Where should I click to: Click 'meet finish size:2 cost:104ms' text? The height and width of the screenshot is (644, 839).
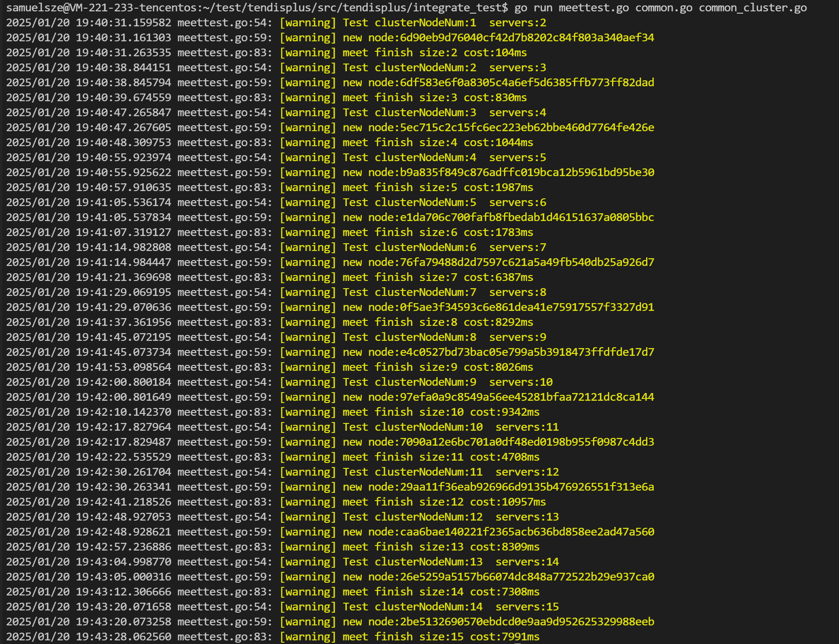434,53
